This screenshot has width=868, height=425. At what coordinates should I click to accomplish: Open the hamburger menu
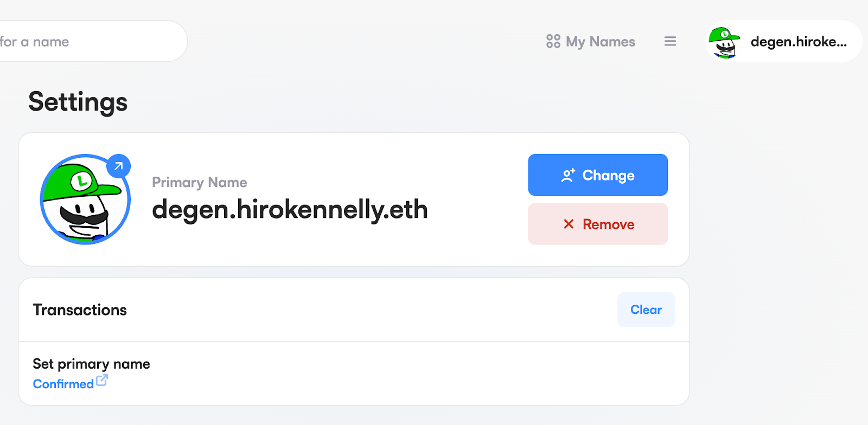click(670, 41)
